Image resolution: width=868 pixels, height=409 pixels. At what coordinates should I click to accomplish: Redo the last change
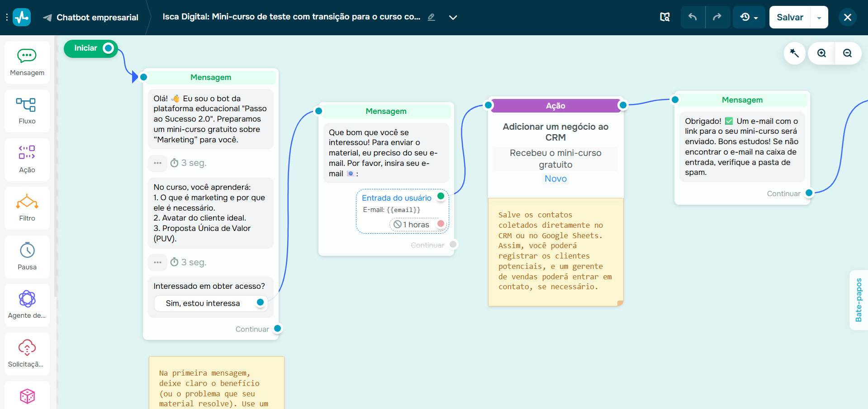coord(717,17)
